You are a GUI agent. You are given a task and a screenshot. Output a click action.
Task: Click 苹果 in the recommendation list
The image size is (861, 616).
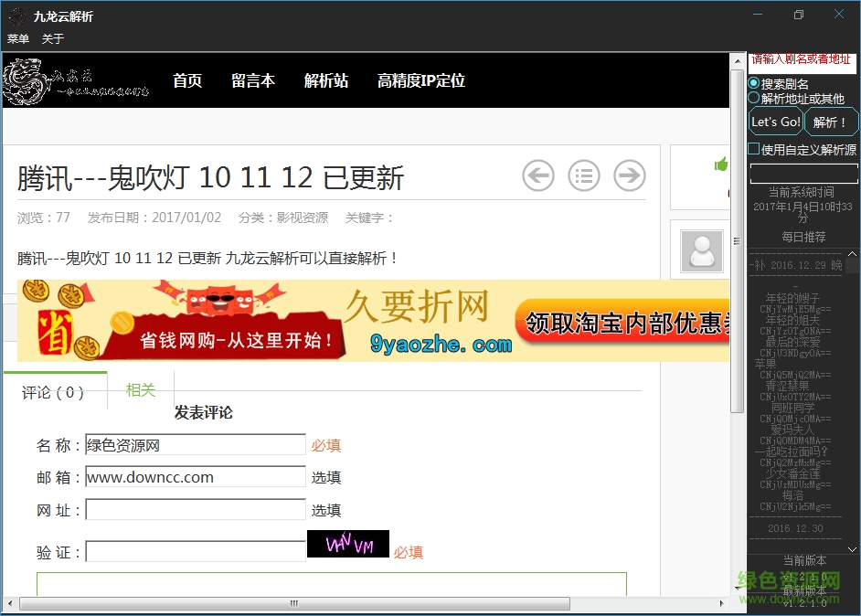765,364
